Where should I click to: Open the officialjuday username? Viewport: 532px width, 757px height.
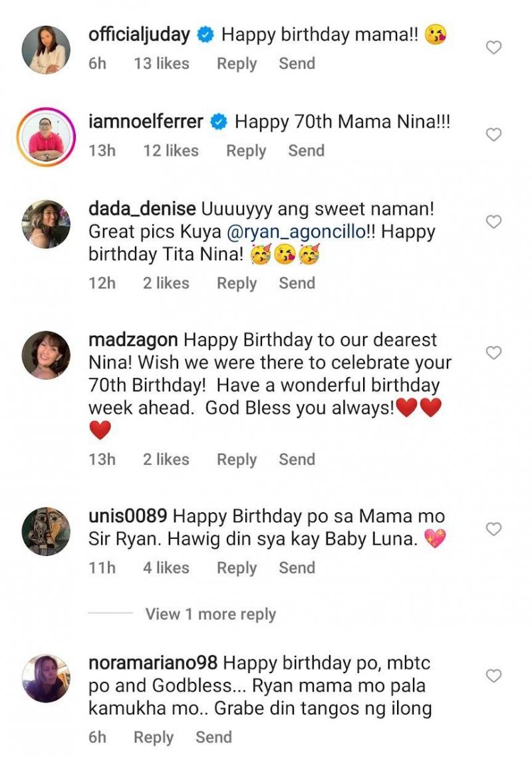(x=140, y=35)
